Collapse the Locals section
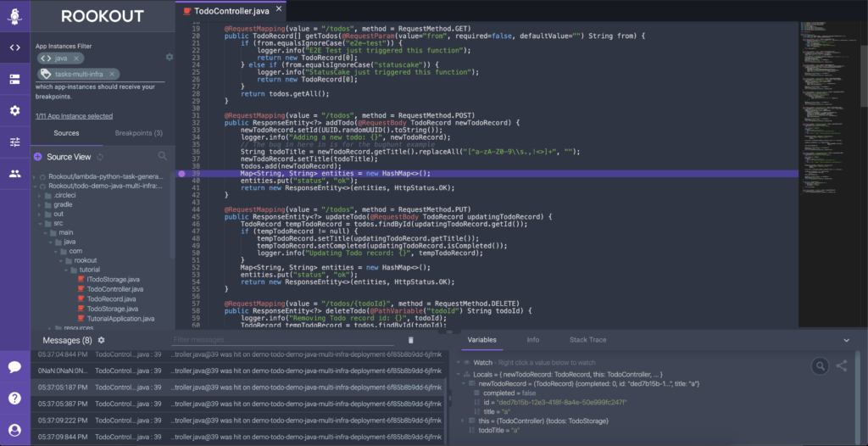The image size is (868, 446). click(459, 375)
